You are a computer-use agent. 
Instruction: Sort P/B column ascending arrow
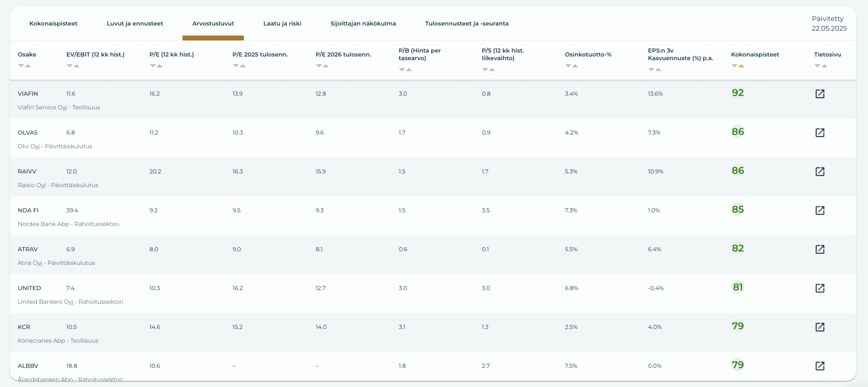(409, 70)
